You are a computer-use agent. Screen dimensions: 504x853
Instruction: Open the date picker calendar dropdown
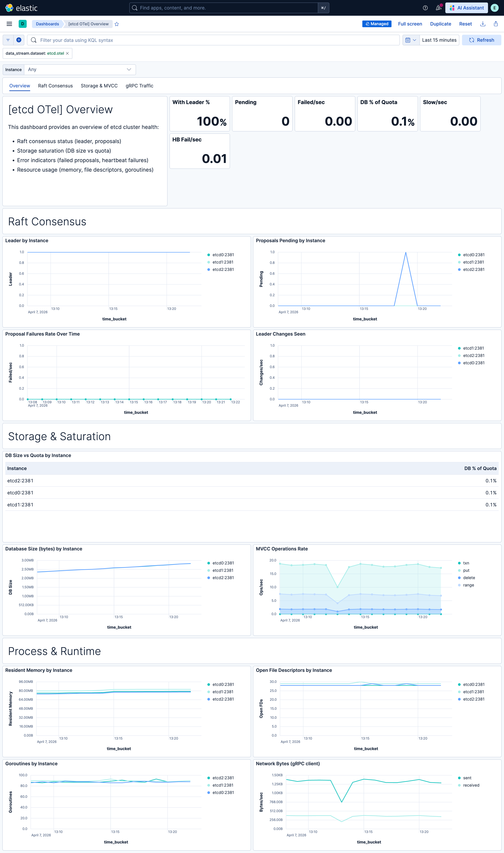[411, 40]
